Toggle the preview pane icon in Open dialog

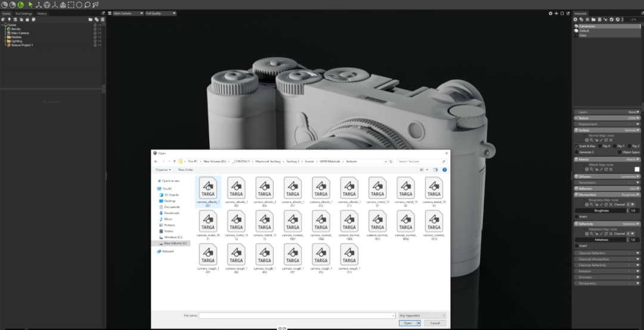click(x=435, y=170)
